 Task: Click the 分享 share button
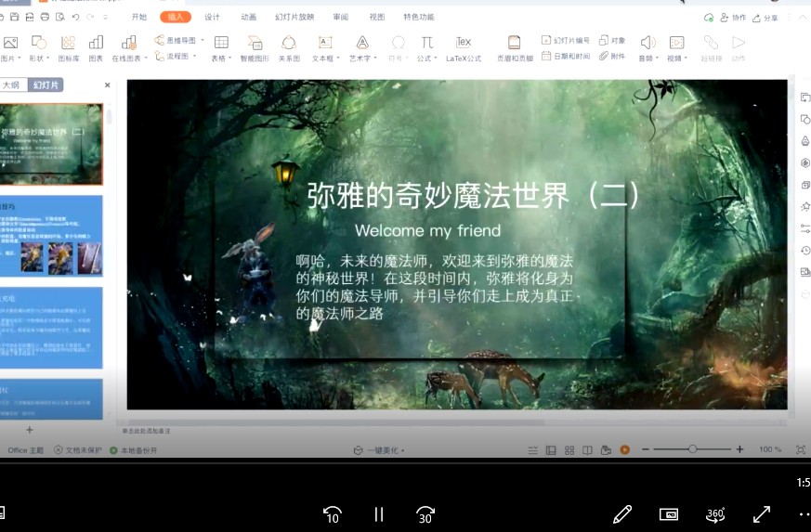coord(765,18)
